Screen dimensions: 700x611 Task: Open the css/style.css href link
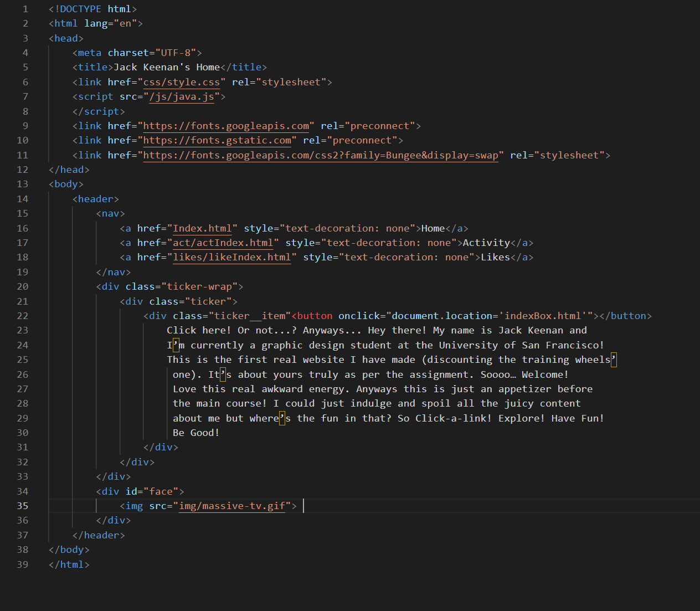pos(182,82)
